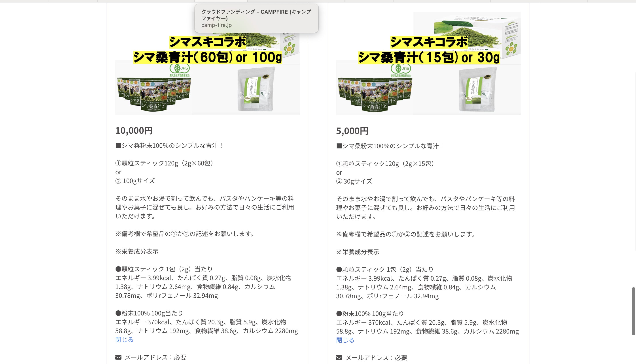The width and height of the screenshot is (636, 364).
Task: Click the envelope icon in the 10,000円 card
Action: point(118,357)
